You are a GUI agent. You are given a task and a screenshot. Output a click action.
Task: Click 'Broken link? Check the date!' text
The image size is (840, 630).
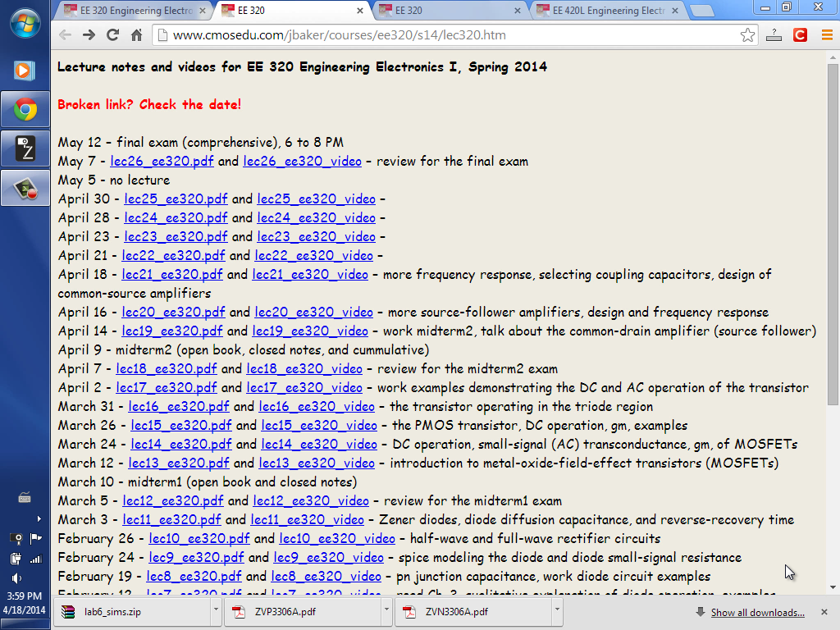tap(149, 104)
